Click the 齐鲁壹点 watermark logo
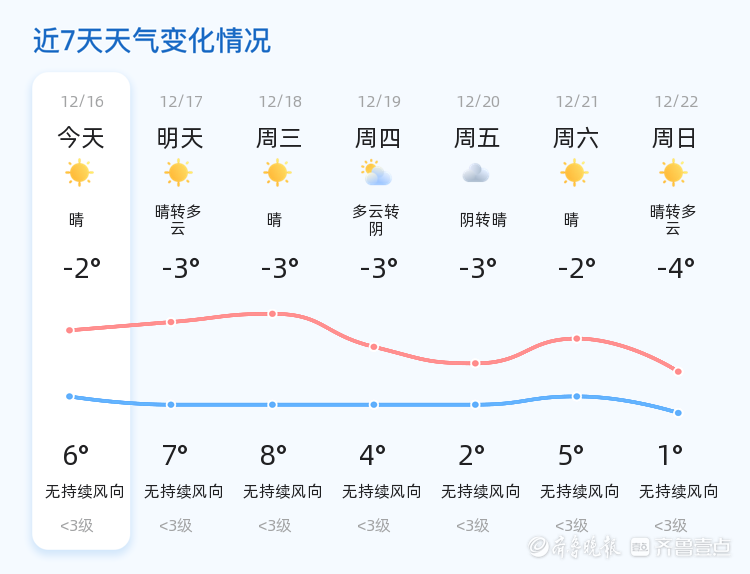Image resolution: width=750 pixels, height=574 pixels. pyautogui.click(x=681, y=547)
